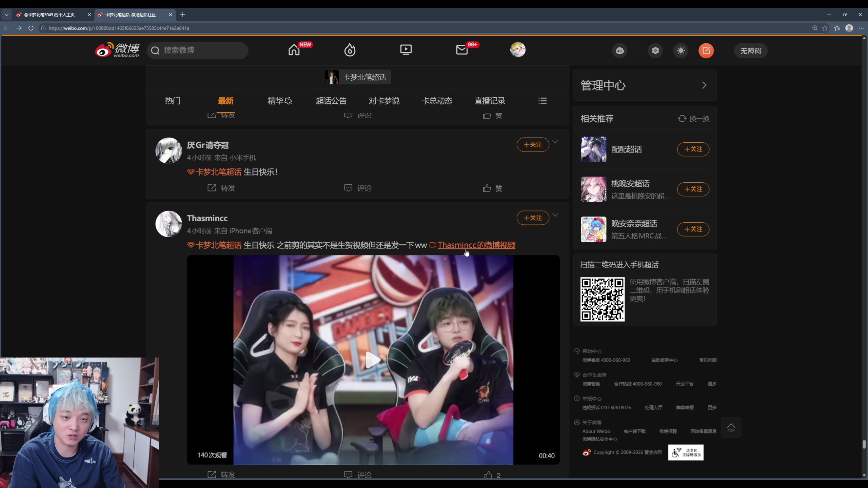Click repost icon on Thasmincc post

tap(212, 474)
